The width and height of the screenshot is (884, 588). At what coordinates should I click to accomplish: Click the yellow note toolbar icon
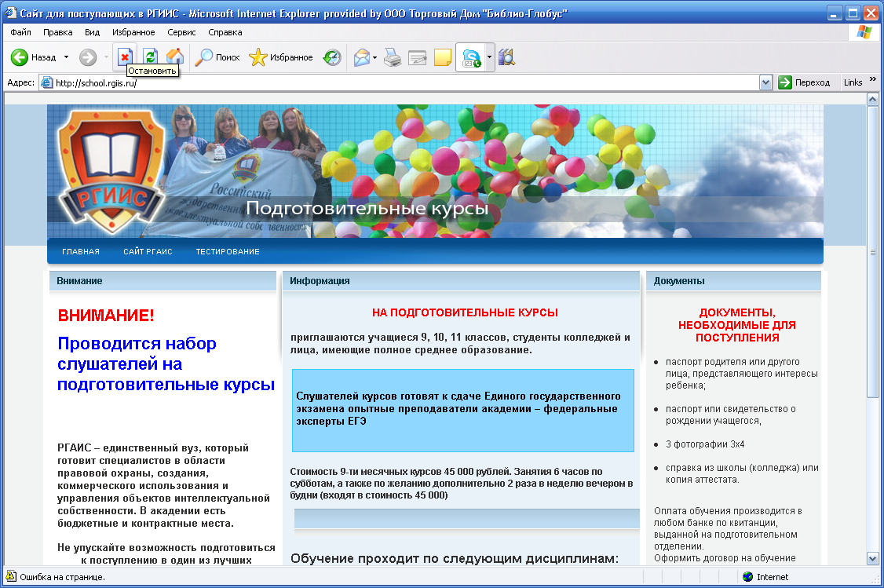coord(443,57)
